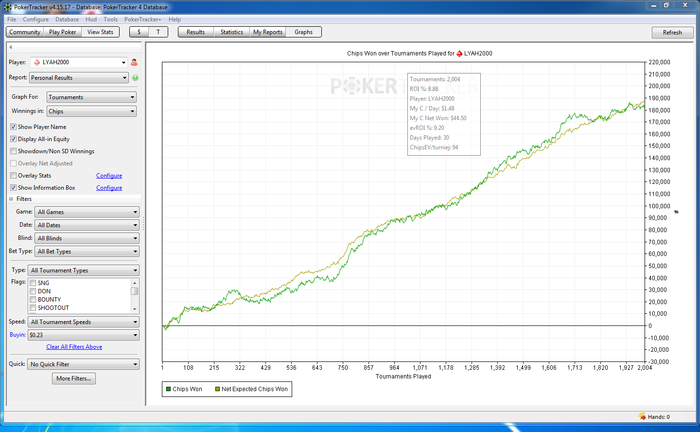Open the Winnings in Chips dropdown
Image resolution: width=700 pixels, height=432 pixels.
[92, 111]
